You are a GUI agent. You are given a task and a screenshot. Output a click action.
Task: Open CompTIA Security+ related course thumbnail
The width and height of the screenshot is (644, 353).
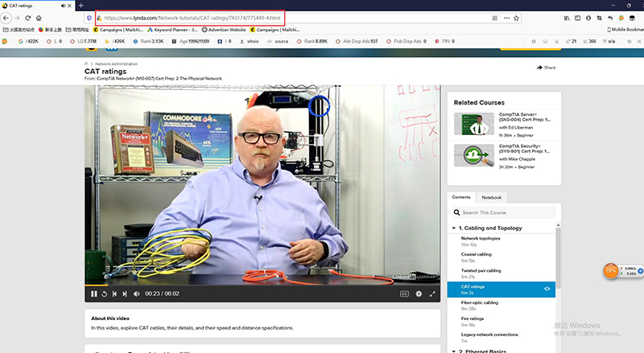point(474,155)
